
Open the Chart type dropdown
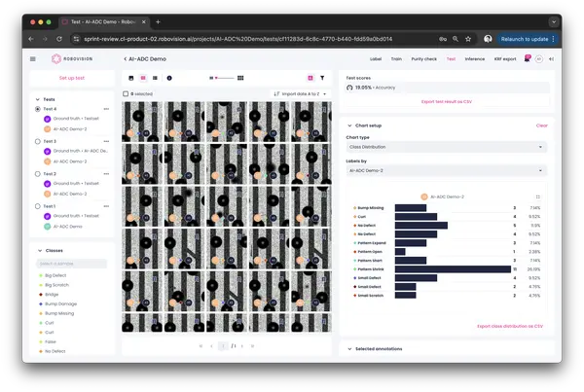[x=446, y=147]
